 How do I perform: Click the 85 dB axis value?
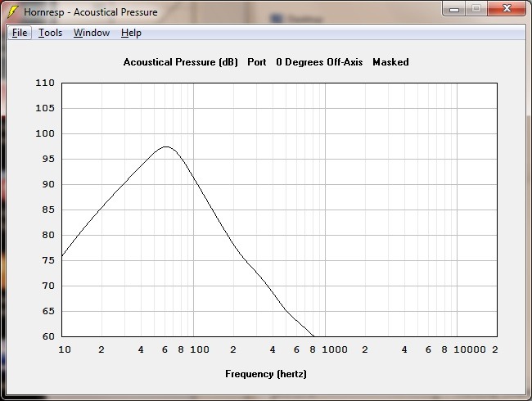(48, 210)
